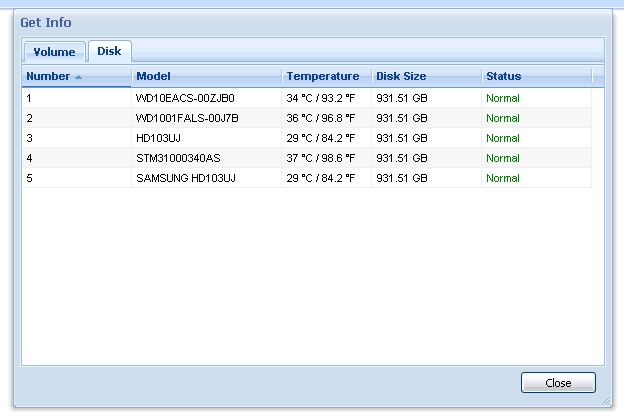The width and height of the screenshot is (624, 418).
Task: Select model WD1001FALS-00J7B
Action: 187,118
